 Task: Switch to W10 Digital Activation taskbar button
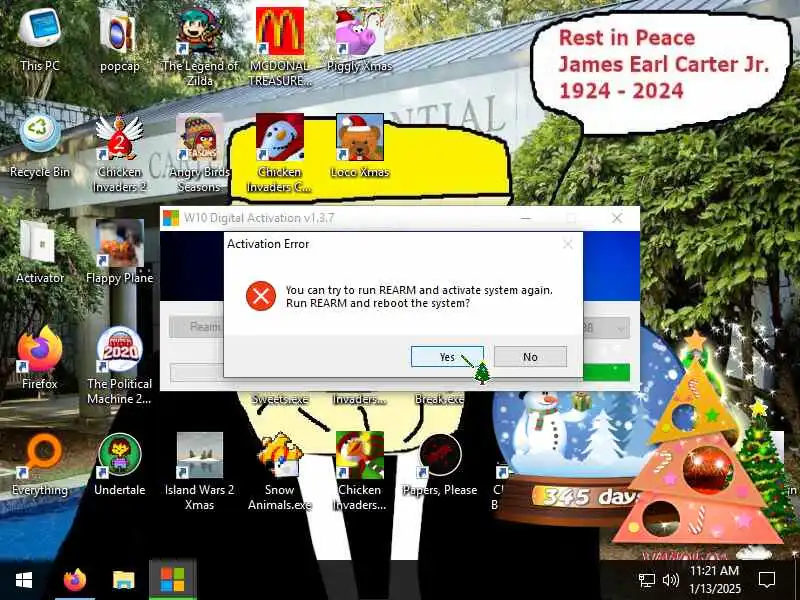coord(172,580)
